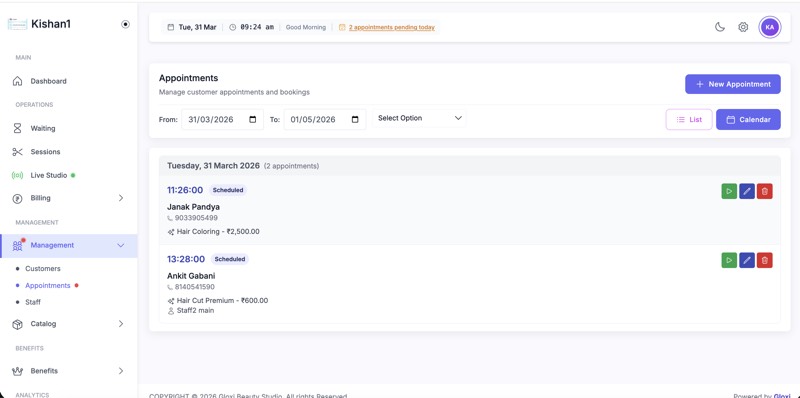Image resolution: width=800 pixels, height=398 pixels.
Task: Click the Scheduled badge on 13:28:00 appointment
Action: (230, 259)
